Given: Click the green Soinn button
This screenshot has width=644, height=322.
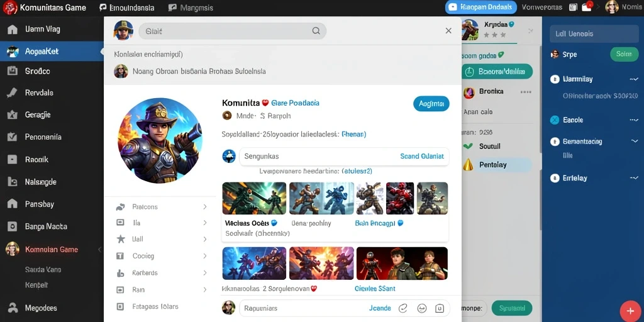Looking at the screenshot, I should (x=625, y=54).
